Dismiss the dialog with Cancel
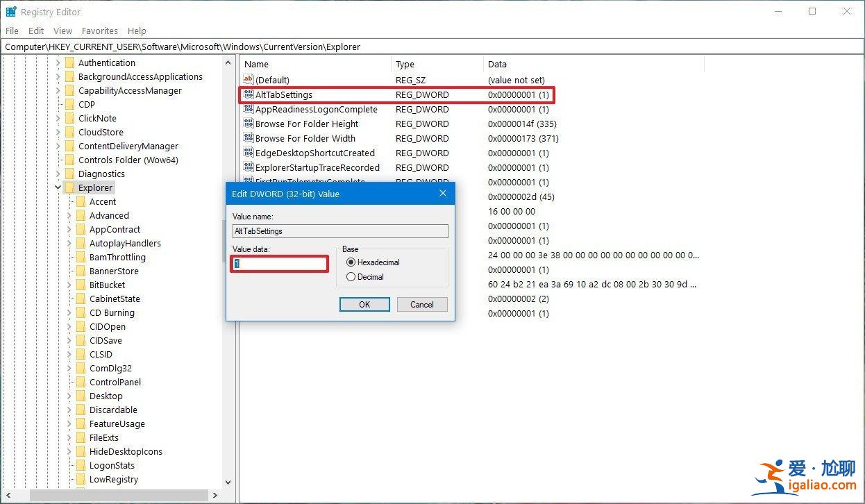 point(421,304)
